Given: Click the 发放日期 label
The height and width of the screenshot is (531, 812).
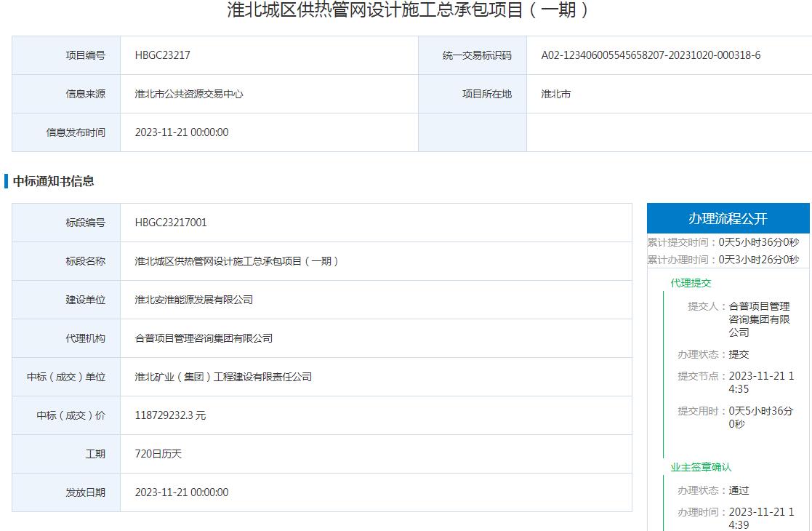Looking at the screenshot, I should 85,492.
